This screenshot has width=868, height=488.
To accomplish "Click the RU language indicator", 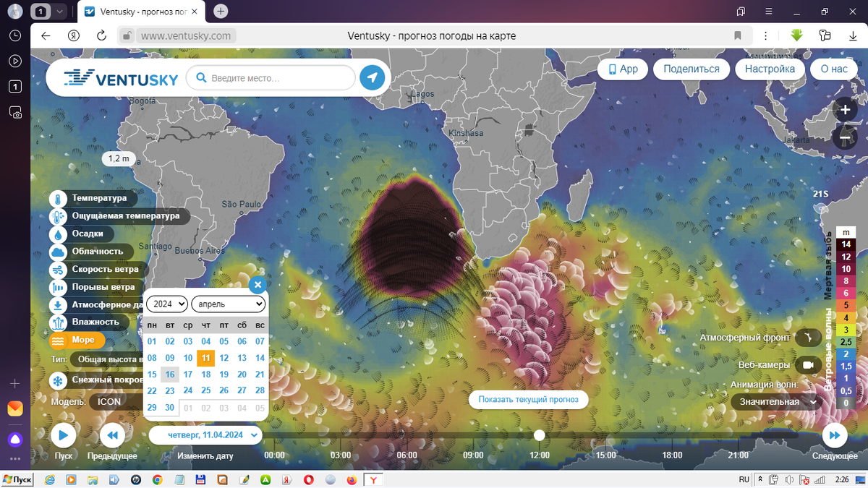I will point(744,479).
